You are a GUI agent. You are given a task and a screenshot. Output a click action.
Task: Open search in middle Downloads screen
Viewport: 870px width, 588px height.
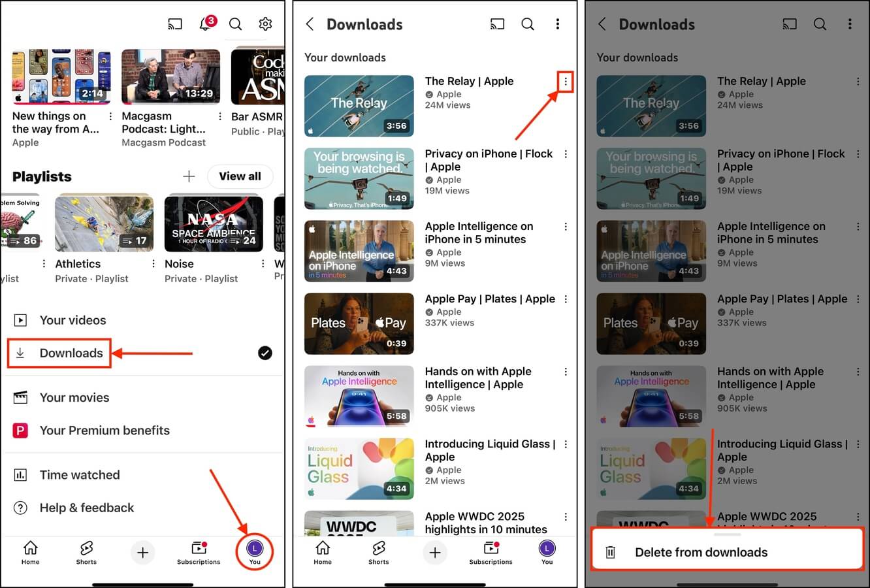point(528,24)
